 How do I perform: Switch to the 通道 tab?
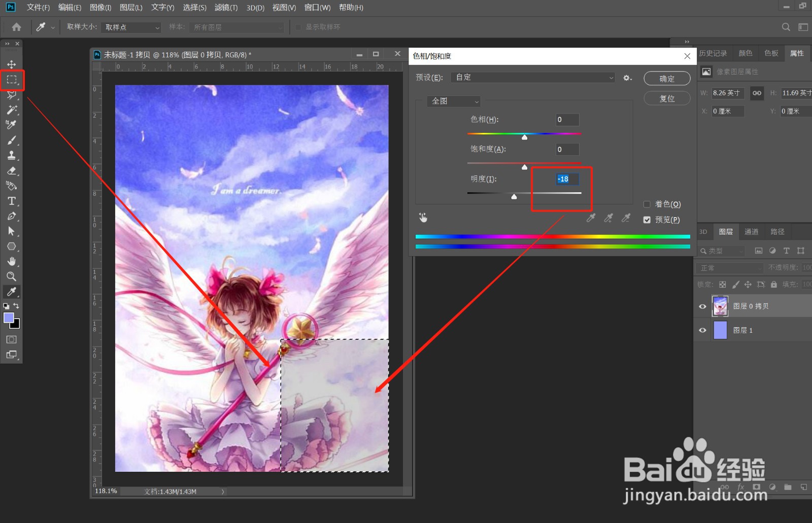(x=751, y=232)
